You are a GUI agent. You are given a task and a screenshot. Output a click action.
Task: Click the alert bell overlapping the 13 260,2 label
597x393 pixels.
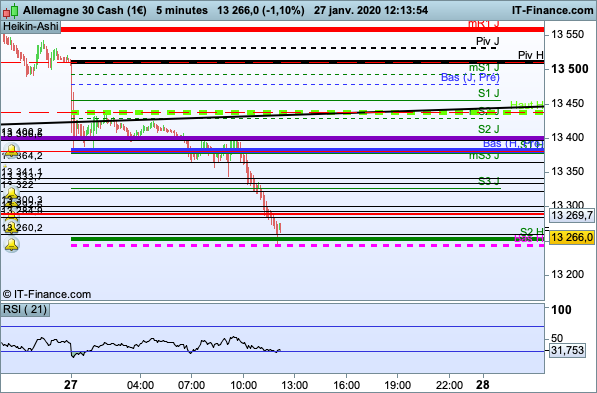(11, 227)
